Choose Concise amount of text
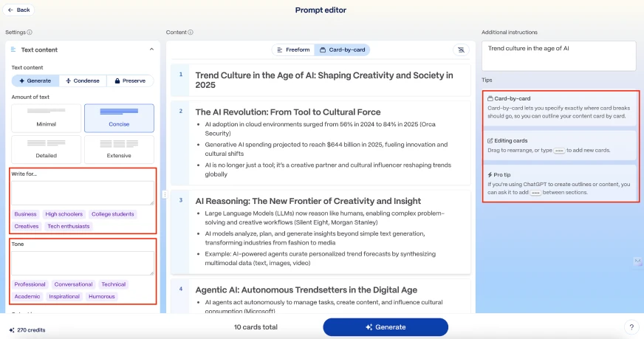This screenshot has width=644, height=339. click(119, 118)
